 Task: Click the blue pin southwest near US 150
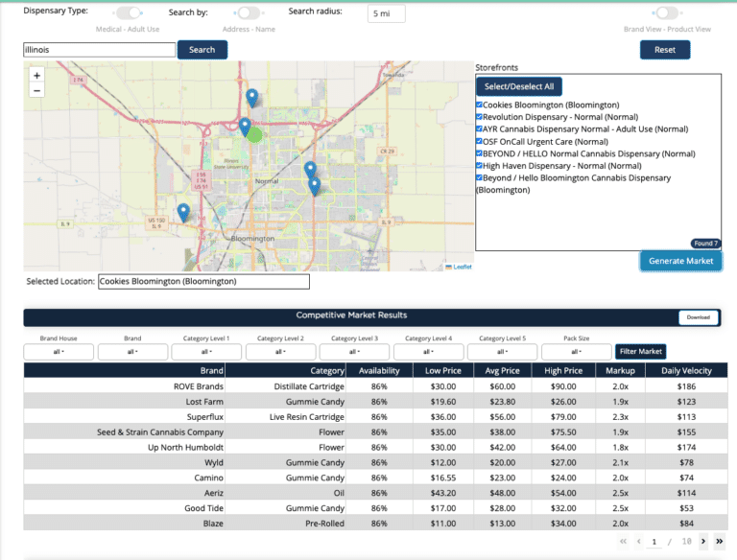click(183, 213)
